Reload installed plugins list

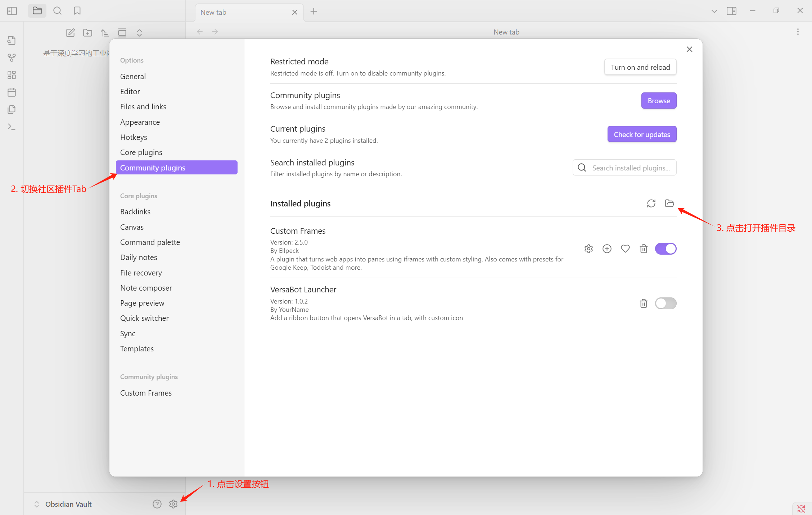click(651, 204)
